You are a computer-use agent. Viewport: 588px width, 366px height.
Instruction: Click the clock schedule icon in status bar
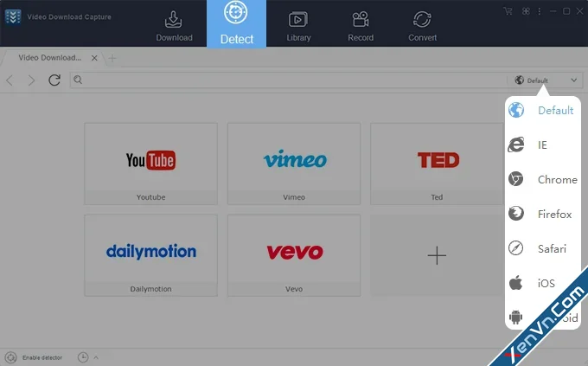coord(83,357)
